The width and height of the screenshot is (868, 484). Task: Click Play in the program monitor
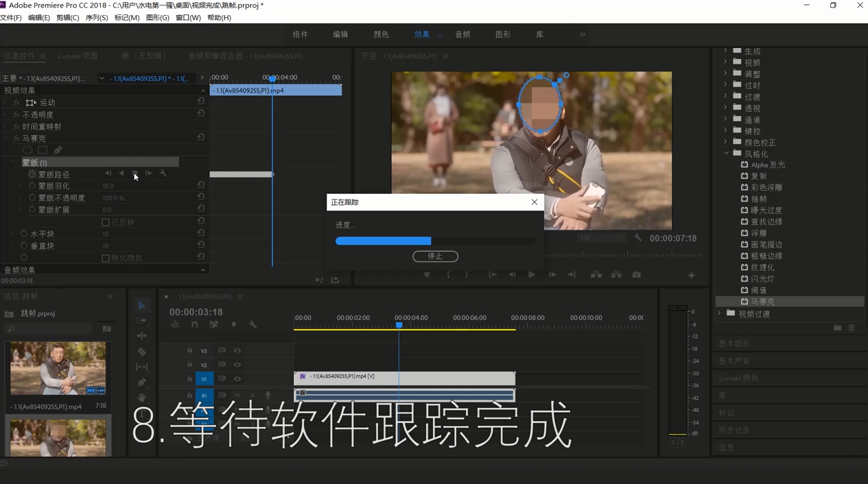click(x=532, y=275)
